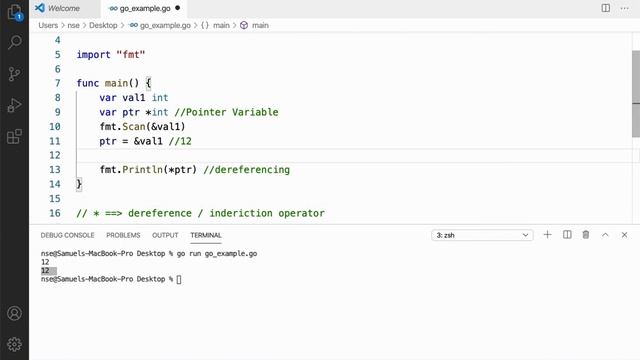Click the go_example.go breadcrumb

[160, 25]
